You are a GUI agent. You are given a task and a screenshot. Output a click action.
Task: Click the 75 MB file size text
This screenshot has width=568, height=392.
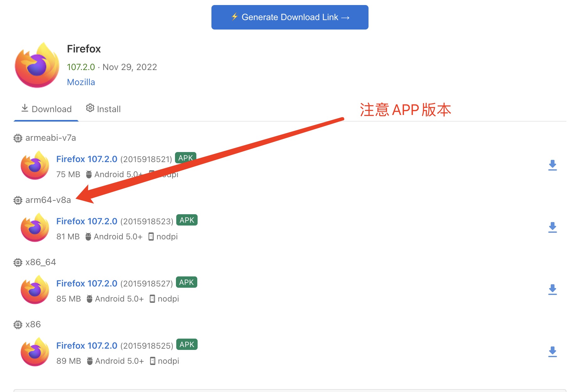pos(68,174)
